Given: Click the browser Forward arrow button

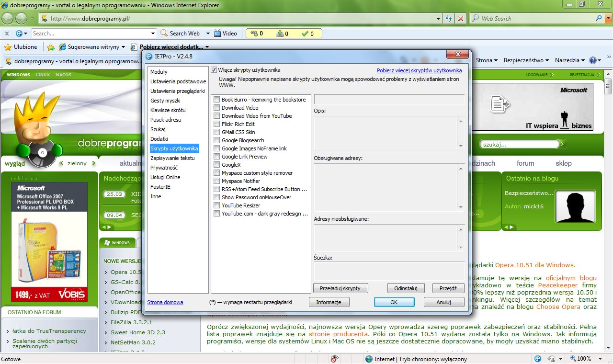Looking at the screenshot, I should pos(21,19).
